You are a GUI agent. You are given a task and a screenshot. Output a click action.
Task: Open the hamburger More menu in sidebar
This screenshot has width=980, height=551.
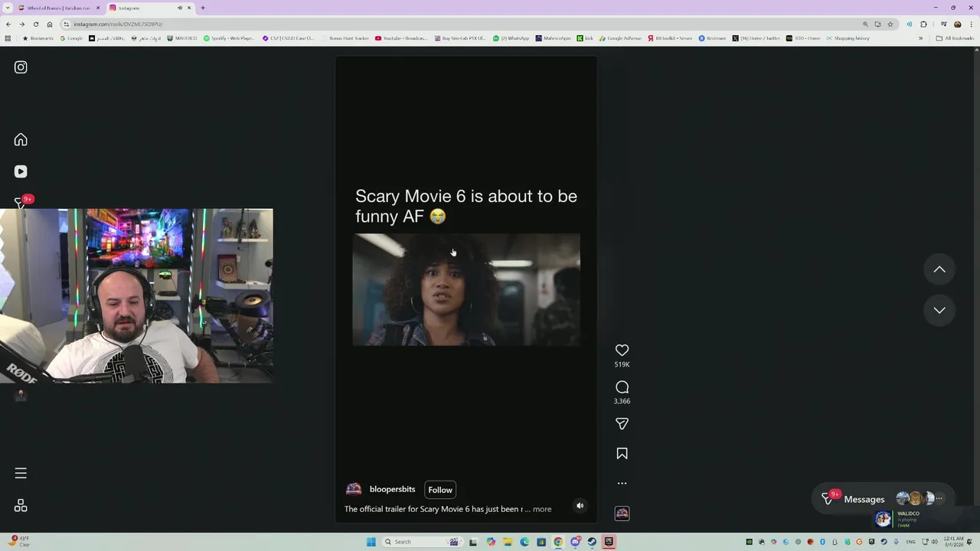click(x=21, y=473)
